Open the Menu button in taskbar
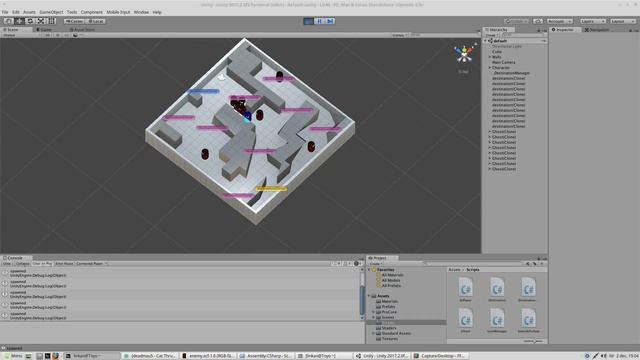 [x=13, y=356]
